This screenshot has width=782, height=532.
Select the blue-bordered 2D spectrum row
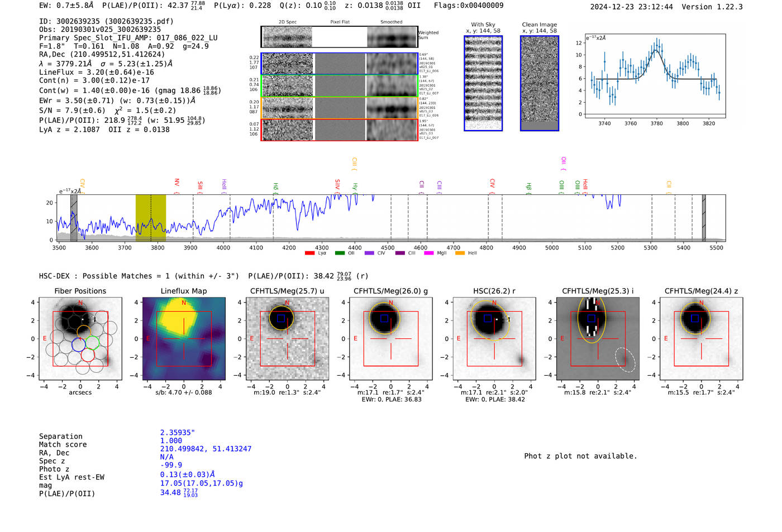(x=339, y=64)
